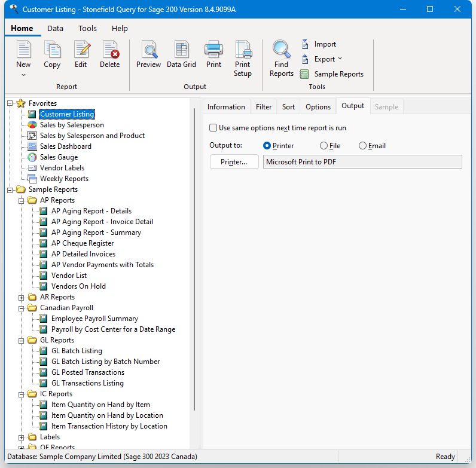
Task: Collapse the Sample Reports tree node
Action: (10, 190)
